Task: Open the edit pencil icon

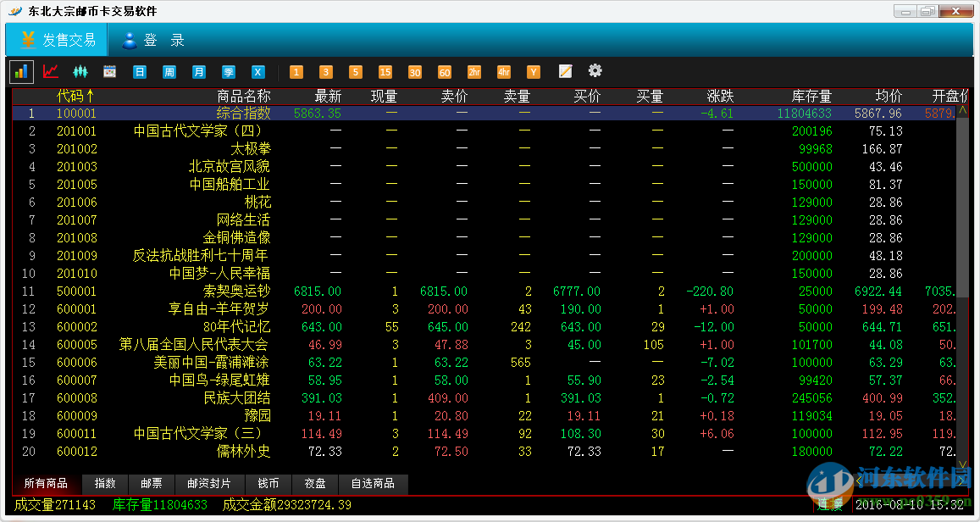Action: point(564,72)
